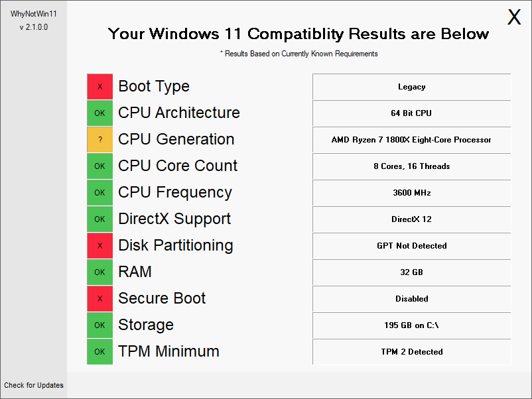Select the AMD Ryzen 7 1800X result box
The height and width of the screenshot is (399, 532).
coord(411,140)
